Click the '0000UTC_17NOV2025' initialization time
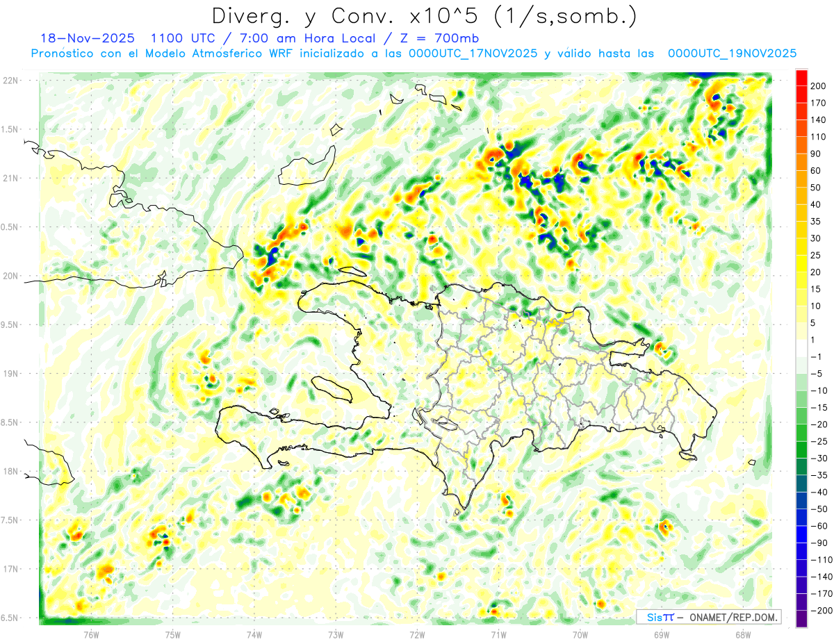Screen dimensions: 834x644 [x=473, y=53]
